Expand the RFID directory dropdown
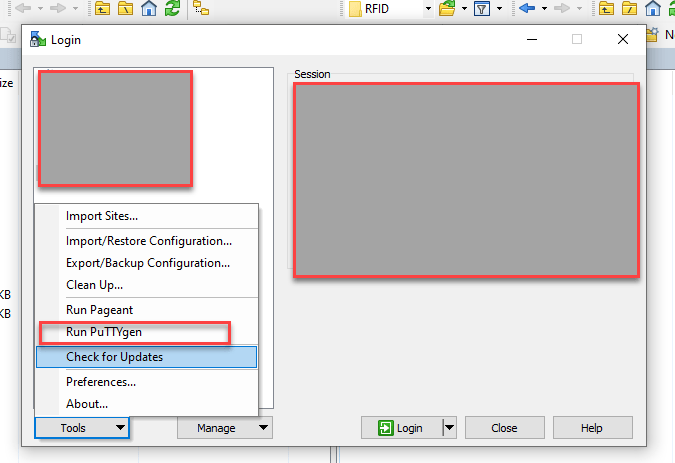 tap(428, 9)
